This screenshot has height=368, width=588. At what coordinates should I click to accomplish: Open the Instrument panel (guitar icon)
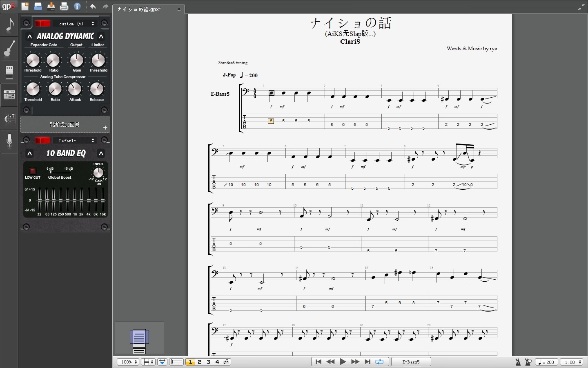tap(9, 49)
